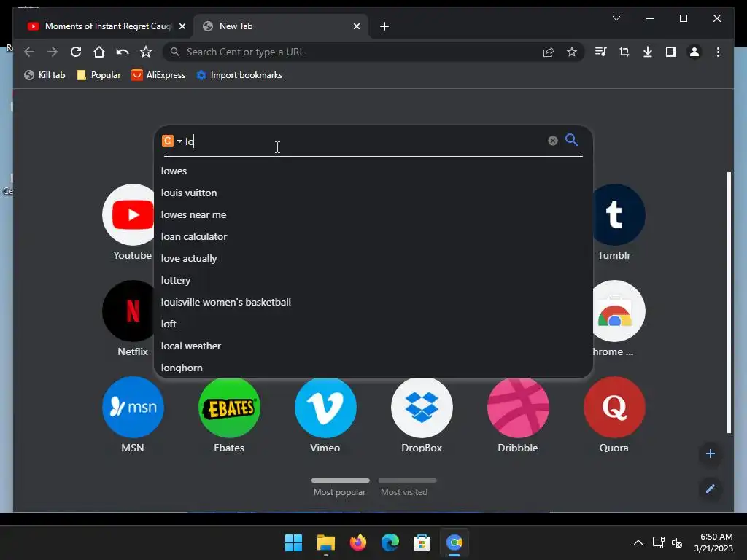Open the tab search chevron
747x560 pixels.
(x=616, y=18)
